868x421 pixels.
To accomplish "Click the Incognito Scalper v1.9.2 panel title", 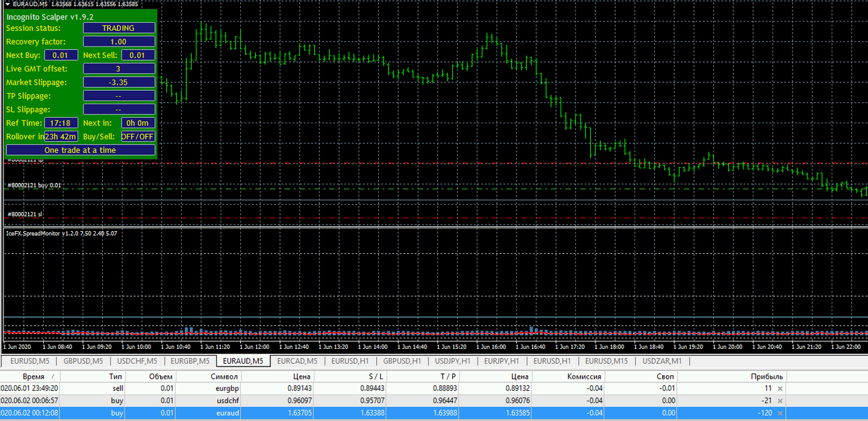I will [x=50, y=16].
